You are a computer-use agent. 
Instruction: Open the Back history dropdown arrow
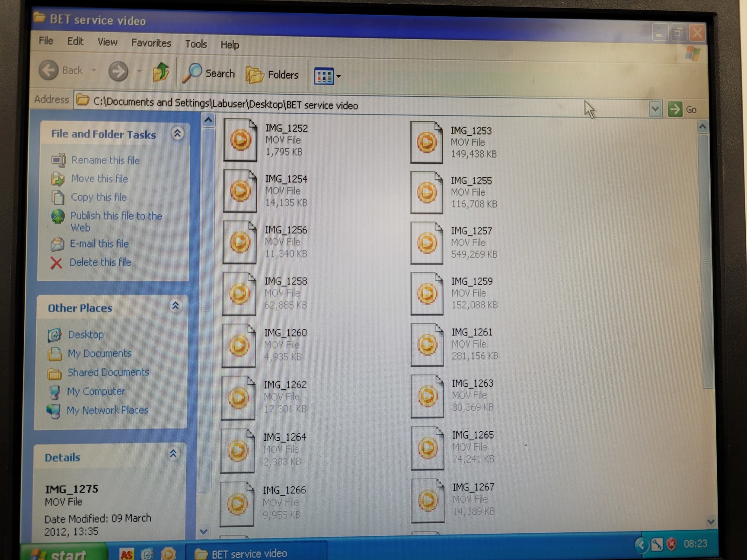point(94,70)
